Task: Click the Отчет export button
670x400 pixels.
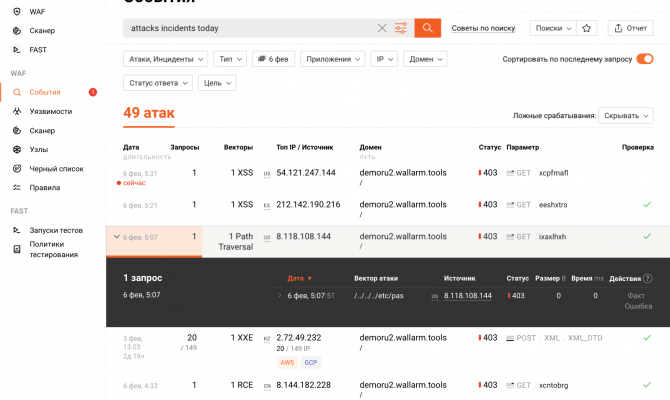Action: [631, 28]
